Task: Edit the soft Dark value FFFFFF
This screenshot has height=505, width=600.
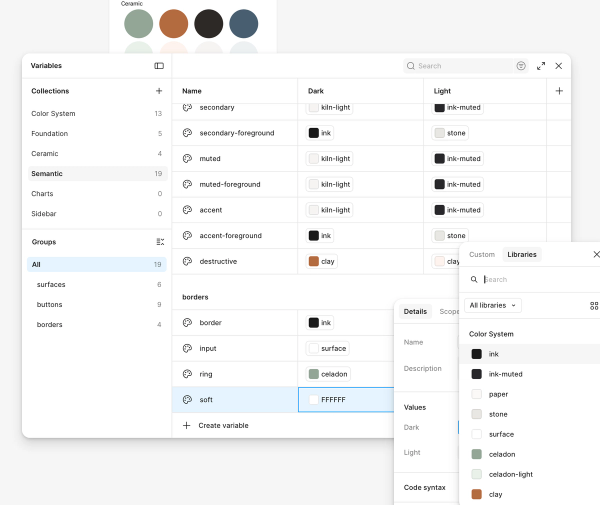Action: point(346,399)
